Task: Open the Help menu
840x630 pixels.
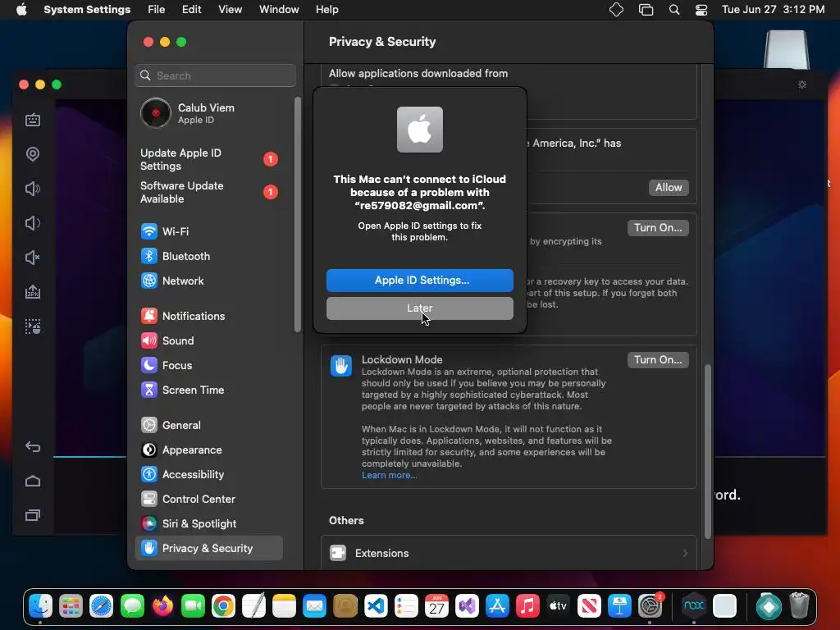Action: [x=326, y=10]
